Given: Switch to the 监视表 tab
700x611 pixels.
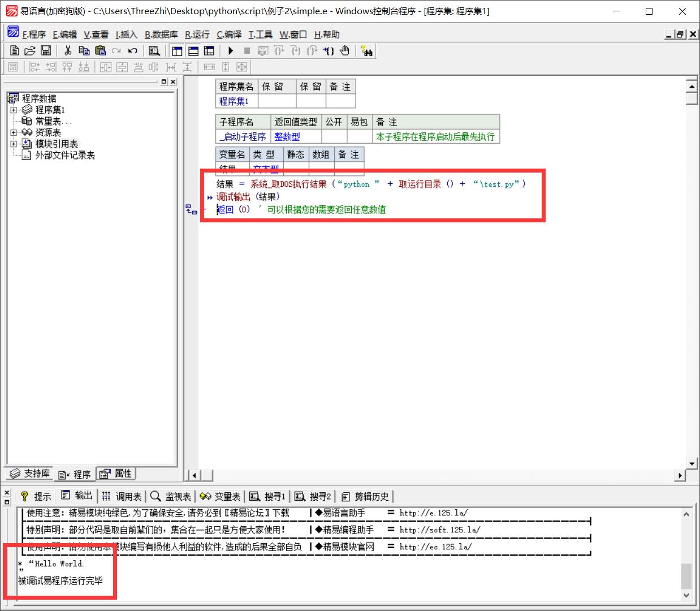Looking at the screenshot, I should tap(171, 496).
